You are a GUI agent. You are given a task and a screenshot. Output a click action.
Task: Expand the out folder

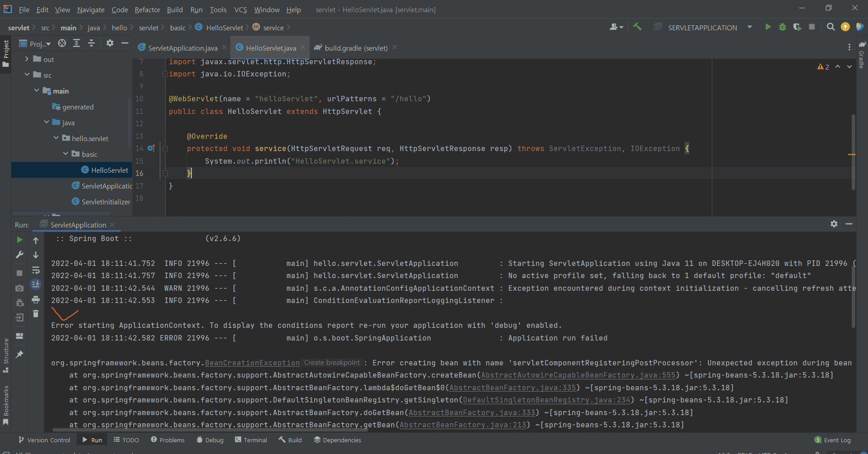[27, 59]
